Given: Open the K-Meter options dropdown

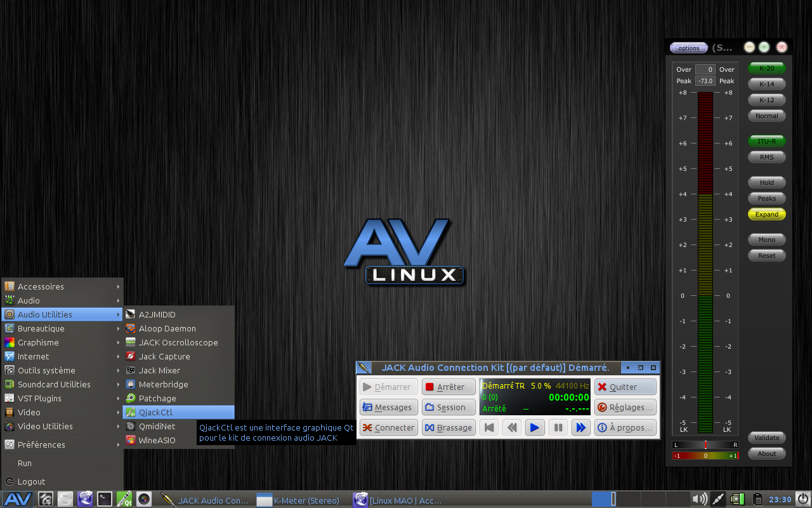Looking at the screenshot, I should click(688, 48).
